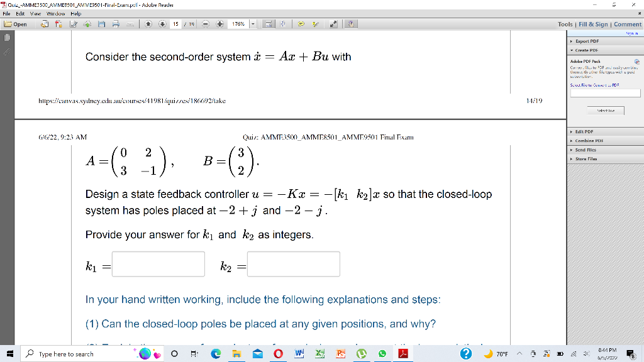Screen dimensions: 644x362
Task: Open the Fill & Sign pane
Action: [593, 25]
